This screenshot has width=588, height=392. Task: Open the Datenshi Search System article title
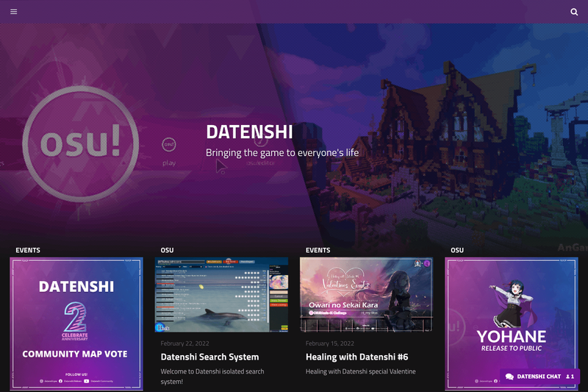209,357
